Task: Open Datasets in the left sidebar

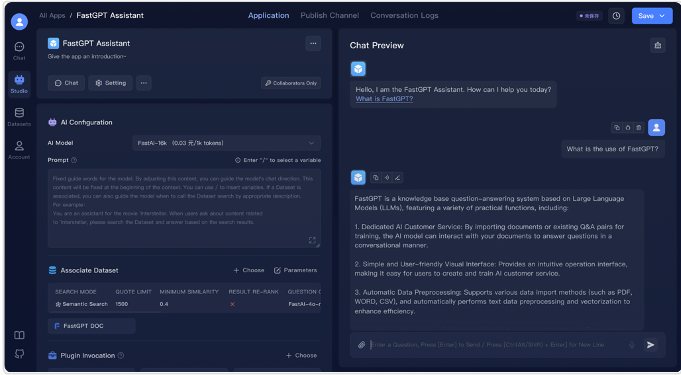Action: click(19, 117)
